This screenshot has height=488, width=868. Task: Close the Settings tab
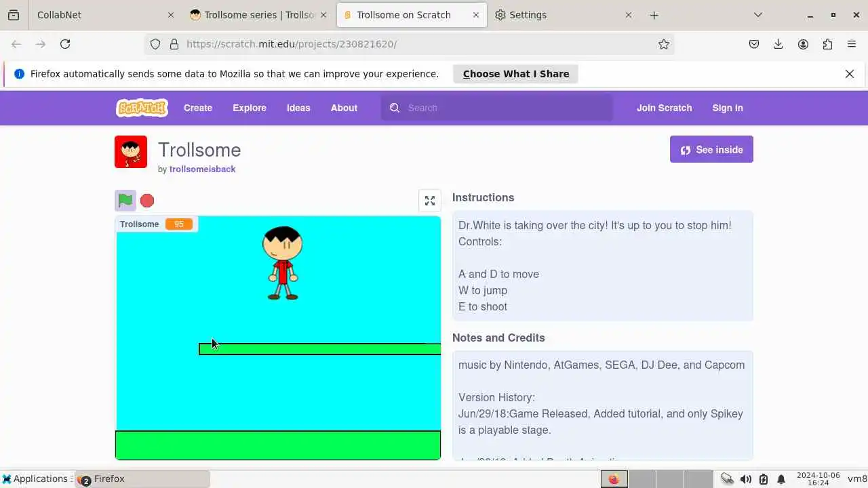coord(629,15)
